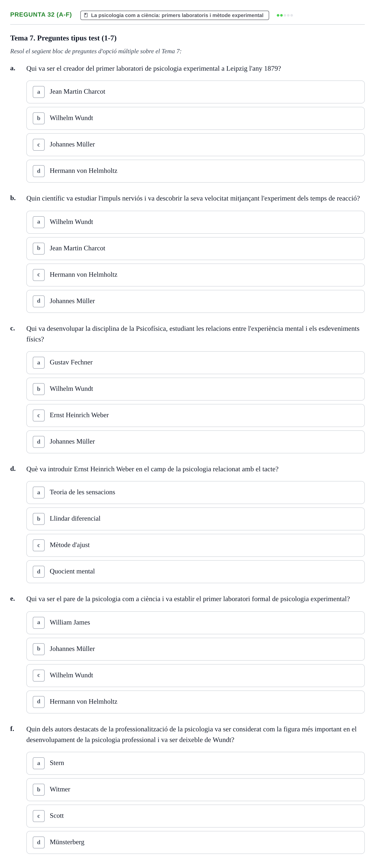Choose Scott as the answer

tap(195, 816)
